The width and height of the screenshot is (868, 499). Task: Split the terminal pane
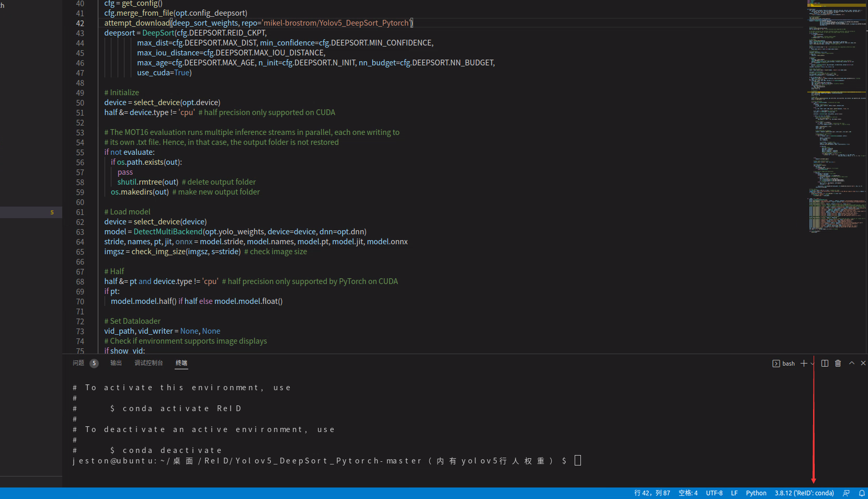coord(825,363)
